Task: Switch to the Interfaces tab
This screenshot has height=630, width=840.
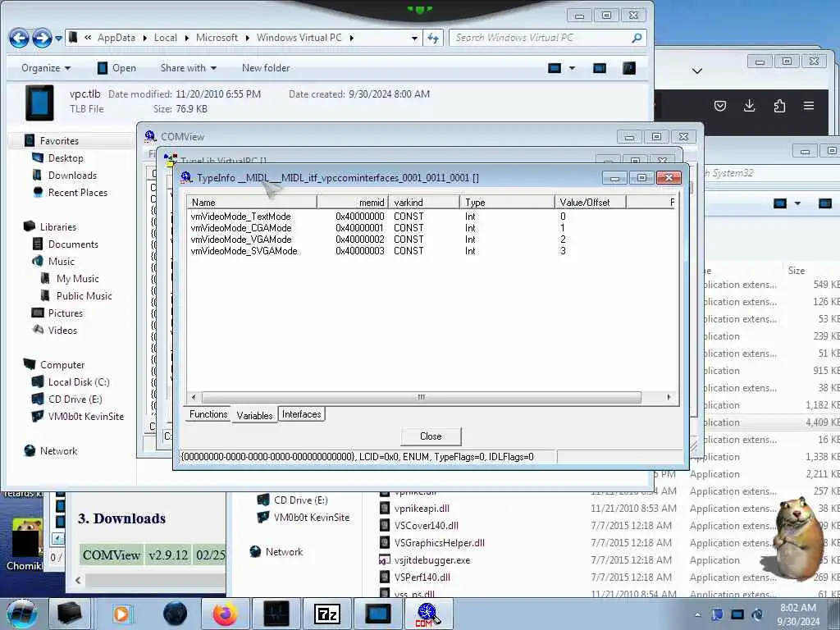Action: coord(302,414)
